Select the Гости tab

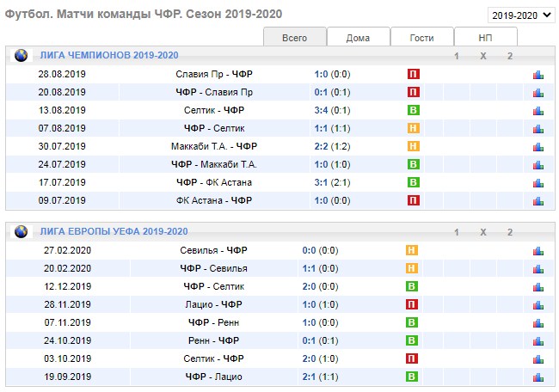click(x=422, y=37)
